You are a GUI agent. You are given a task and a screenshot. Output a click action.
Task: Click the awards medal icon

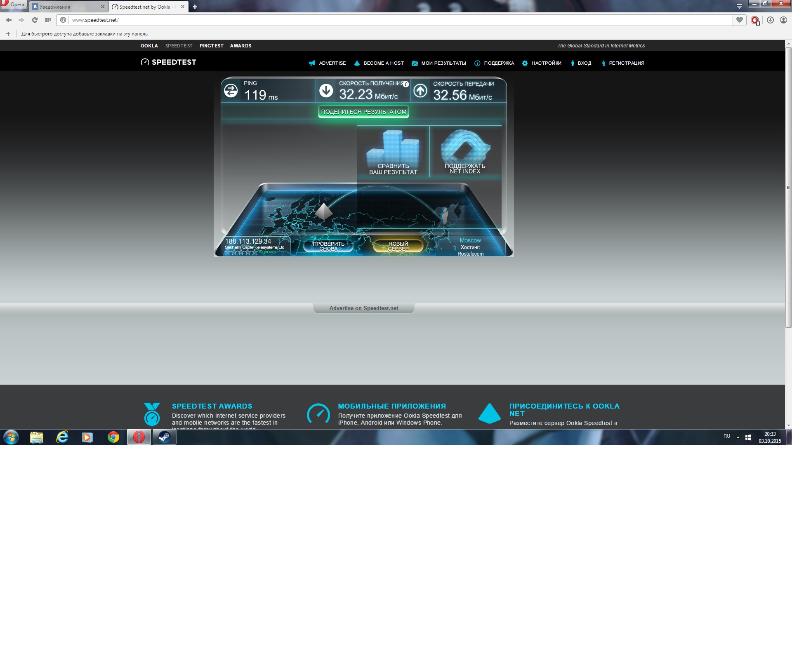(152, 414)
